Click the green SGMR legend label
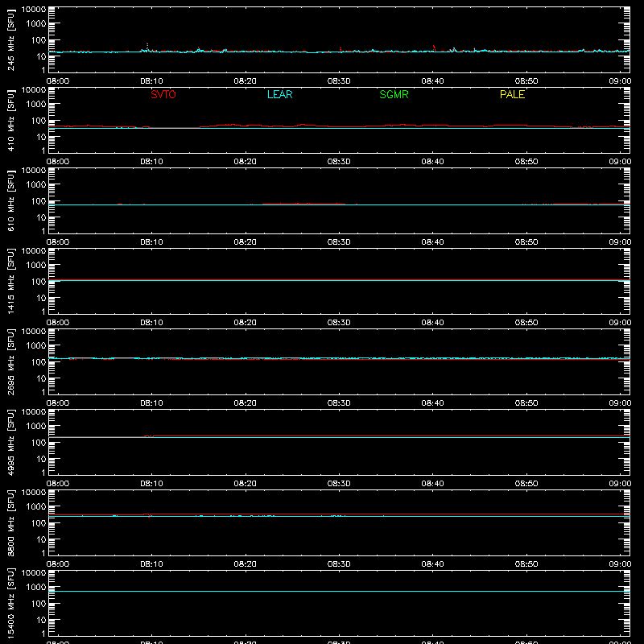This screenshot has height=644, width=644. [x=394, y=94]
